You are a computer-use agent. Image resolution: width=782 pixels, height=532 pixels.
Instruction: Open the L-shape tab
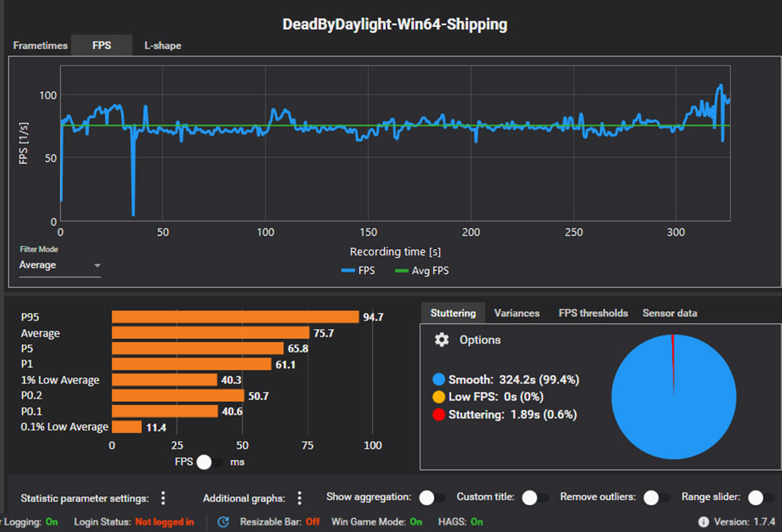click(x=163, y=46)
